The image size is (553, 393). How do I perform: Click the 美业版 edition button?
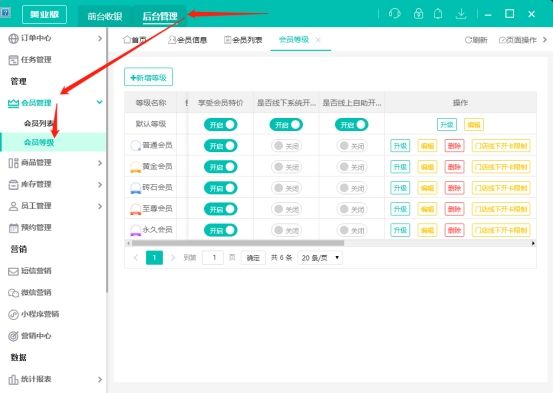(x=44, y=14)
